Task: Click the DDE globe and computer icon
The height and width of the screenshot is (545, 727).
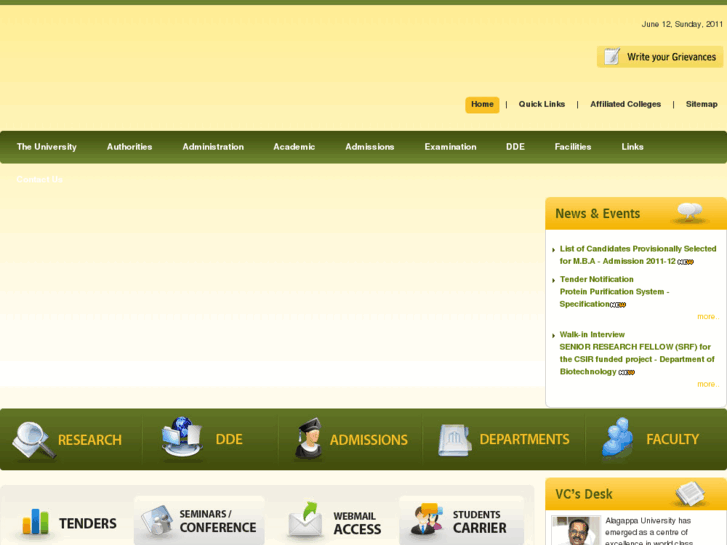Action: [x=182, y=437]
